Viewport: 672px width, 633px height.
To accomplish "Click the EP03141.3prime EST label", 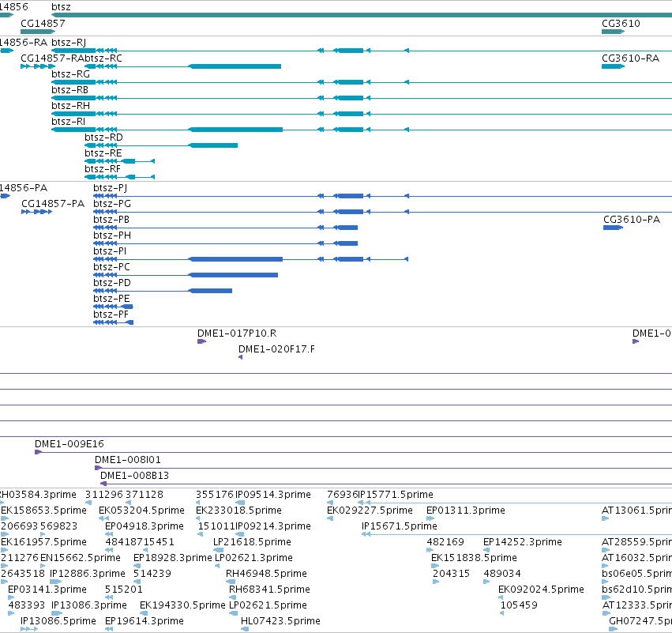I will point(47,590).
